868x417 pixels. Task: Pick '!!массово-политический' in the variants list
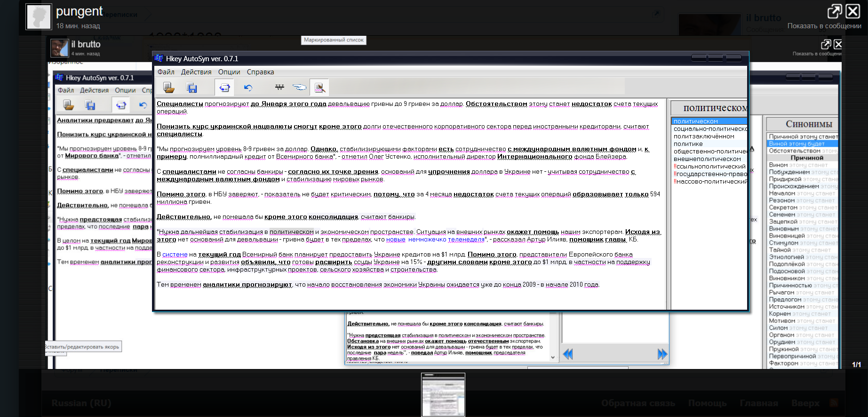(x=710, y=182)
